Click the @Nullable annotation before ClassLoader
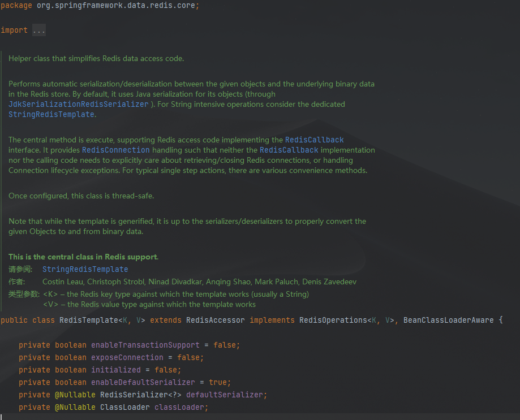The width and height of the screenshot is (520, 420). (x=75, y=408)
